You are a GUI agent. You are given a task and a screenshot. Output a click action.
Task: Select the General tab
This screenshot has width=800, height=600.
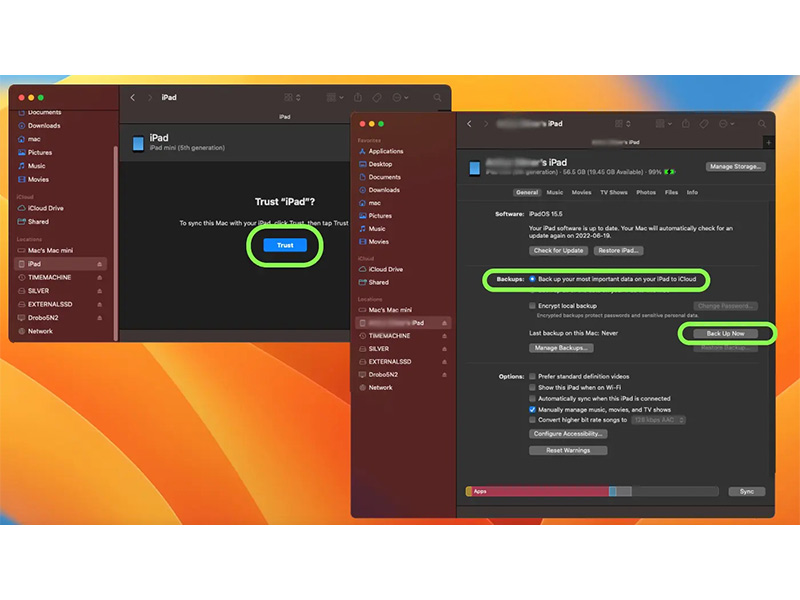click(x=527, y=192)
